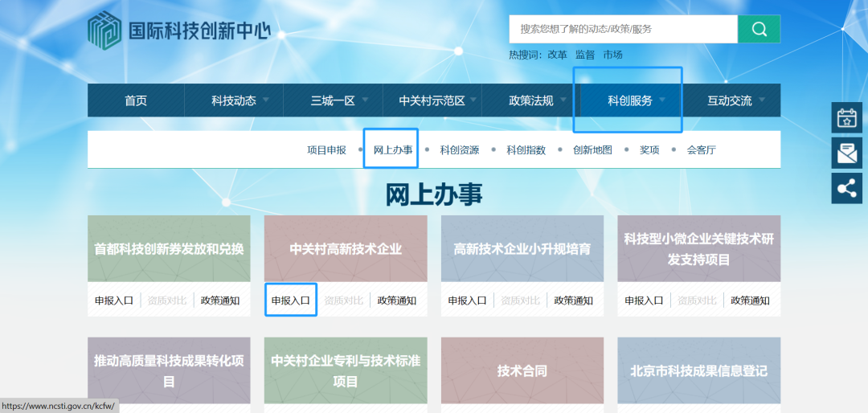Image resolution: width=868 pixels, height=413 pixels.
Task: Open the 科技型小微企业关键技术研发支持项目 card
Action: pyautogui.click(x=698, y=248)
